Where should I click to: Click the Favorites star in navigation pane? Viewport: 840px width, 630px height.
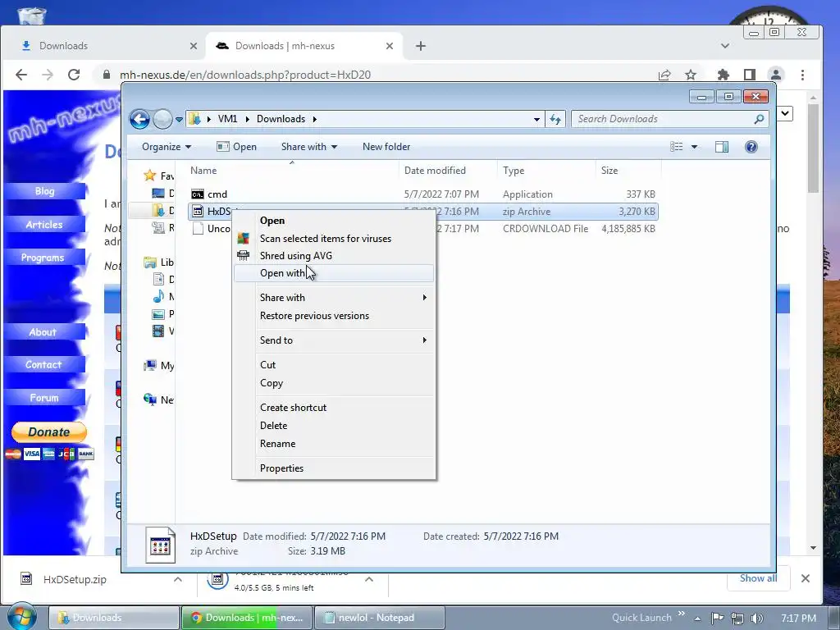[x=149, y=176]
